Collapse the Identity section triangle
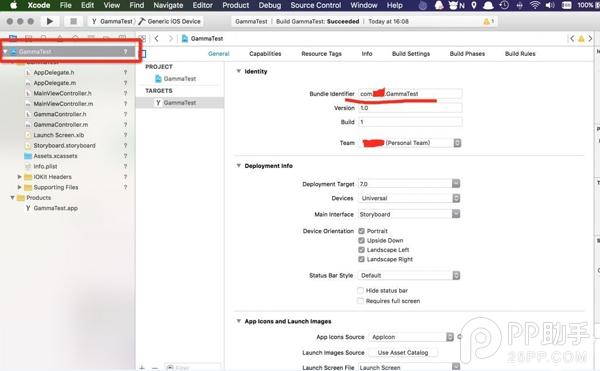600x371 pixels. (x=238, y=71)
